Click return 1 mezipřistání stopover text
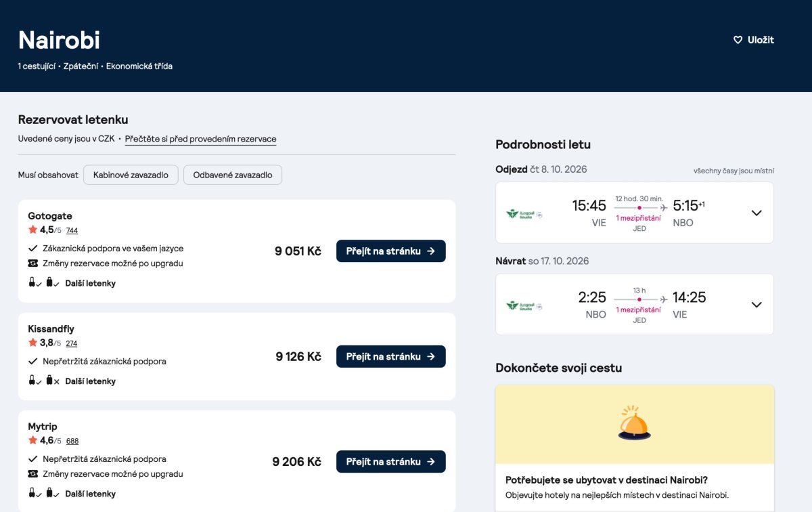 [639, 310]
